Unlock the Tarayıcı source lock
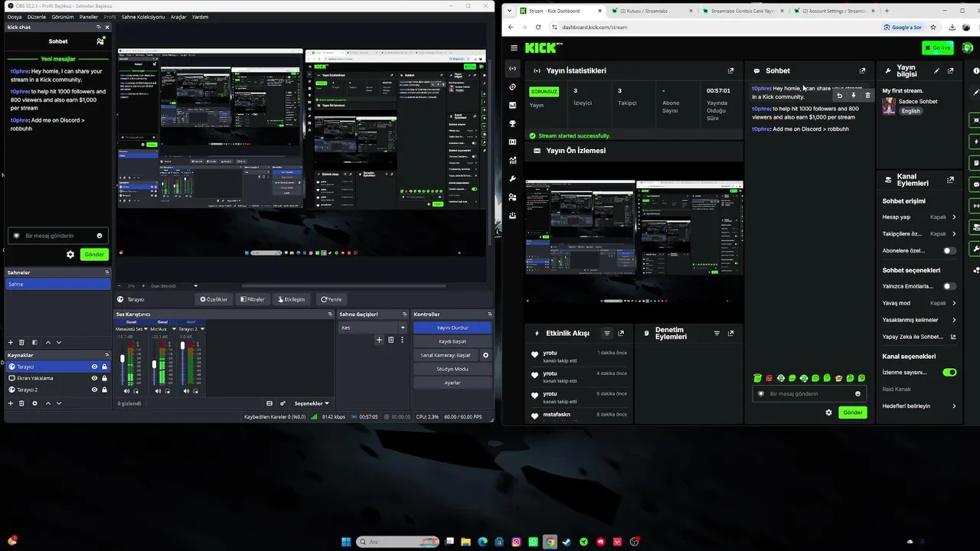Image resolution: width=980 pixels, height=551 pixels. [105, 367]
